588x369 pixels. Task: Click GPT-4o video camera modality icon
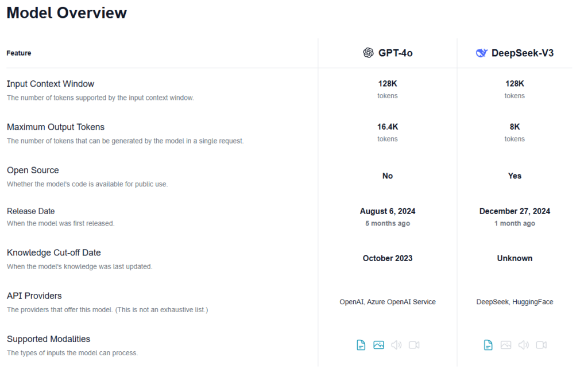click(x=414, y=345)
